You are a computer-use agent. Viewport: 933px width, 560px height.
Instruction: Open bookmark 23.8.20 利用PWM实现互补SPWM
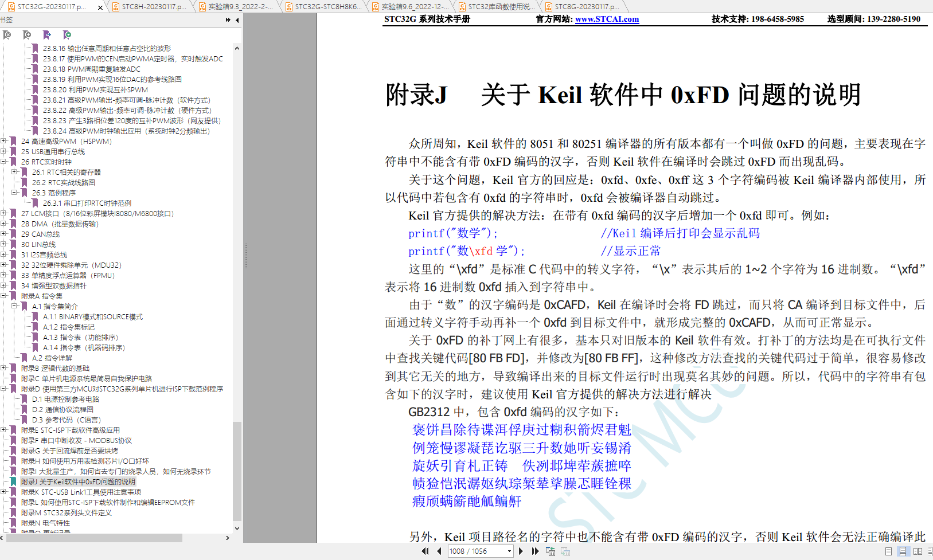pos(95,90)
